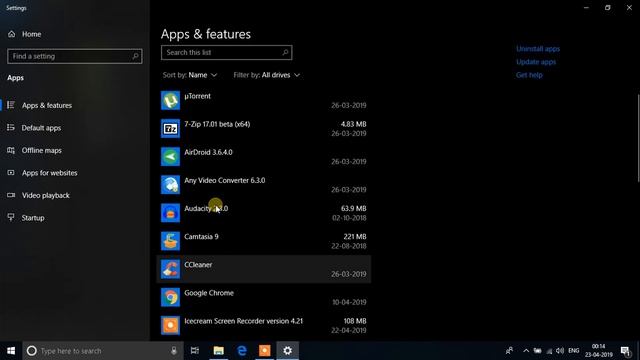Viewport: 640px width, 360px height.
Task: Select the Google Chrome entry name
Action: 209,293
